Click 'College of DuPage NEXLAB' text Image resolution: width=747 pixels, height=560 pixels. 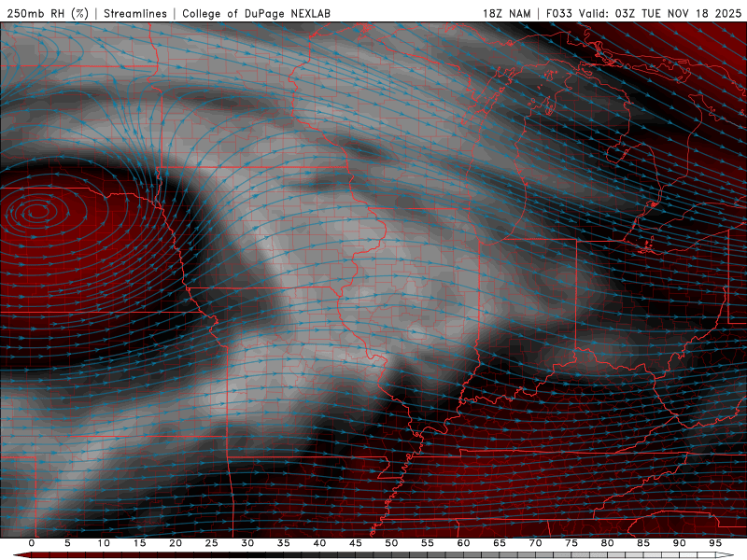point(256,13)
